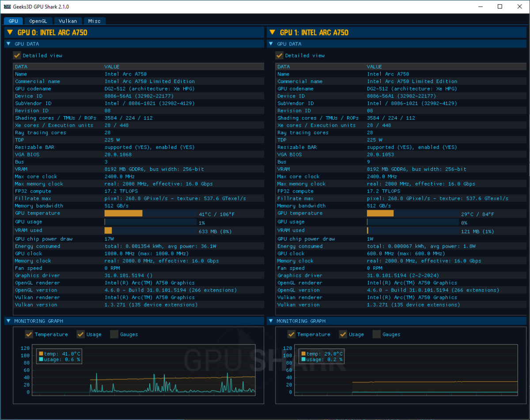Click GPU 1 clock value 600.0 MHz
The width and height of the screenshot is (530, 420).
(x=406, y=254)
